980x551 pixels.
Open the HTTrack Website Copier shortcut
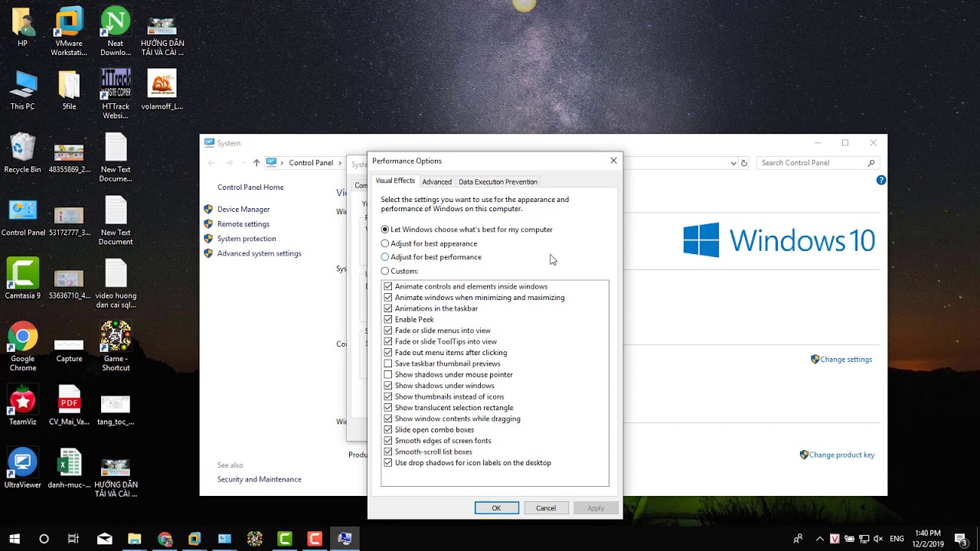pos(116,94)
